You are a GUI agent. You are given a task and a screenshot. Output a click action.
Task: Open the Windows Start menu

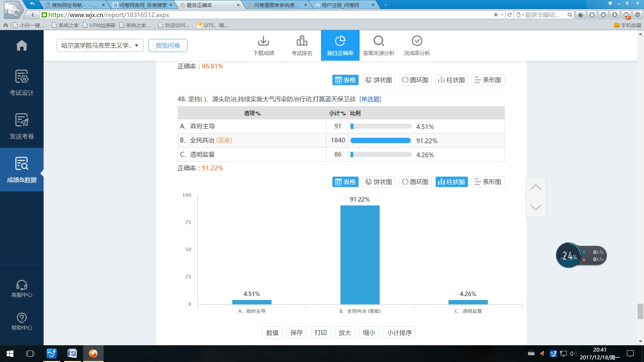click(x=10, y=354)
